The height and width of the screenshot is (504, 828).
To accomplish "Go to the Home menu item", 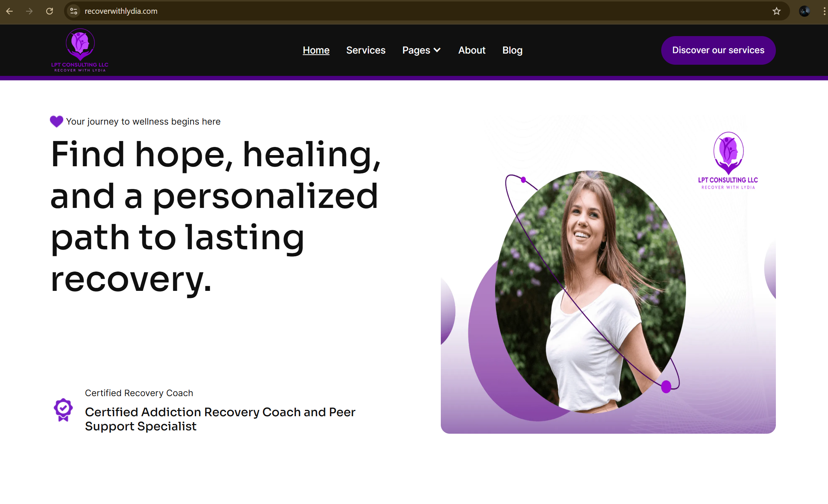I will coord(316,50).
